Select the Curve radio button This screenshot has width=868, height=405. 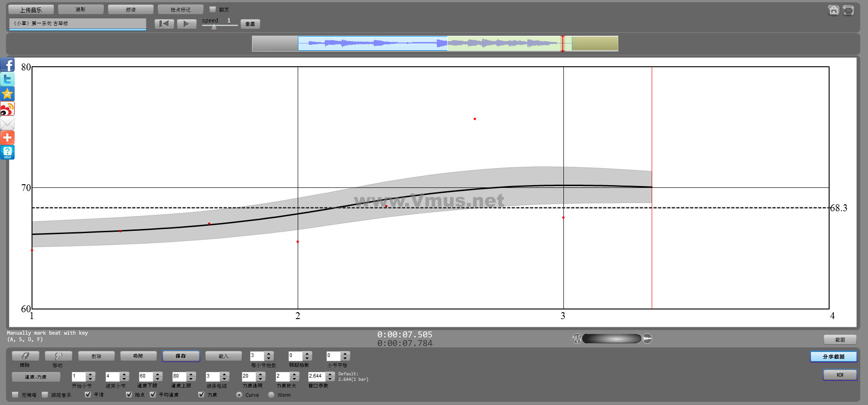pyautogui.click(x=239, y=394)
